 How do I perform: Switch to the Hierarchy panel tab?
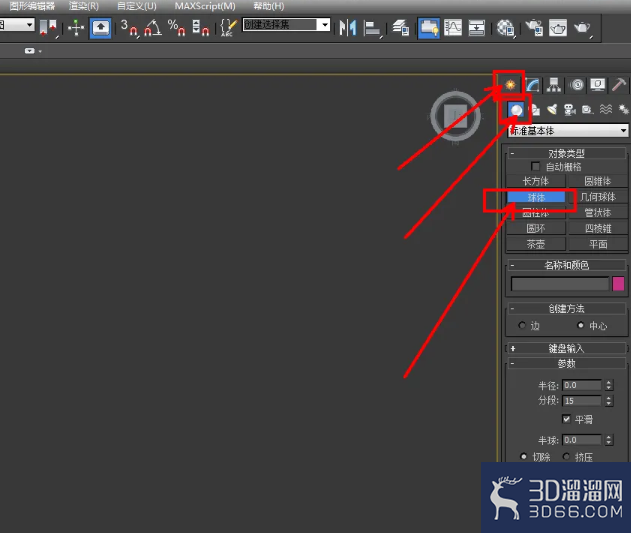(x=554, y=85)
